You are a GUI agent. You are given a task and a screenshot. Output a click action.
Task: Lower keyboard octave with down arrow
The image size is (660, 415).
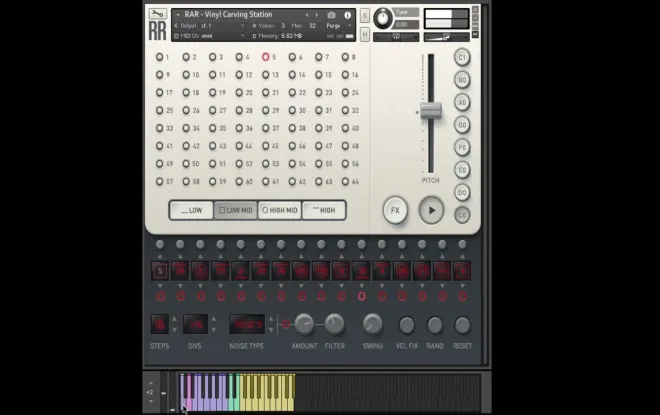click(151, 401)
